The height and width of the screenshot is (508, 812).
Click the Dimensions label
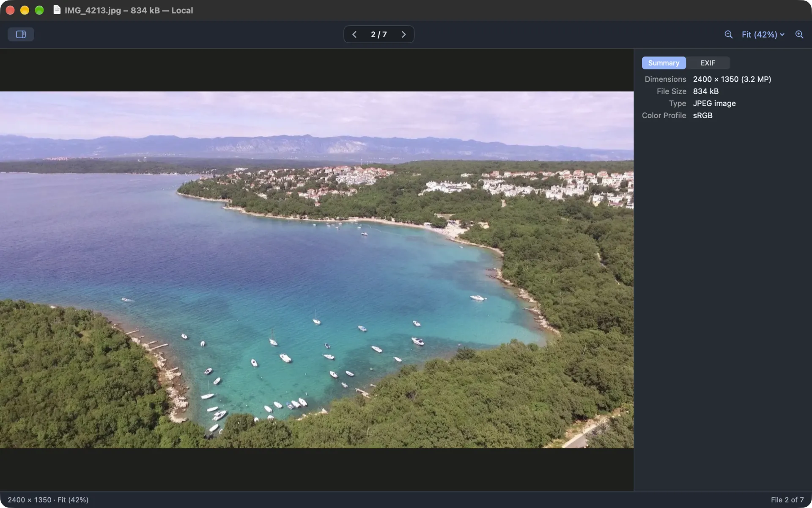tap(665, 79)
